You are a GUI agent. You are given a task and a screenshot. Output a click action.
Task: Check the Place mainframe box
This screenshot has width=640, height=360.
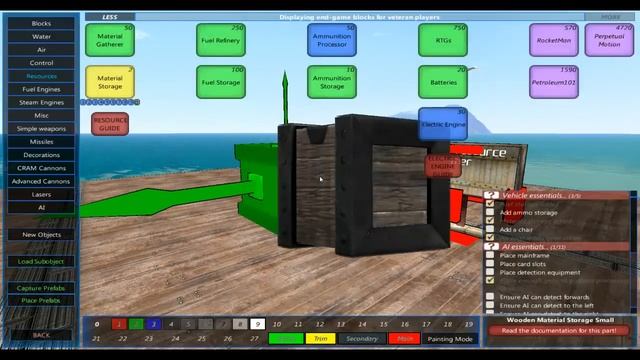pos(490,255)
